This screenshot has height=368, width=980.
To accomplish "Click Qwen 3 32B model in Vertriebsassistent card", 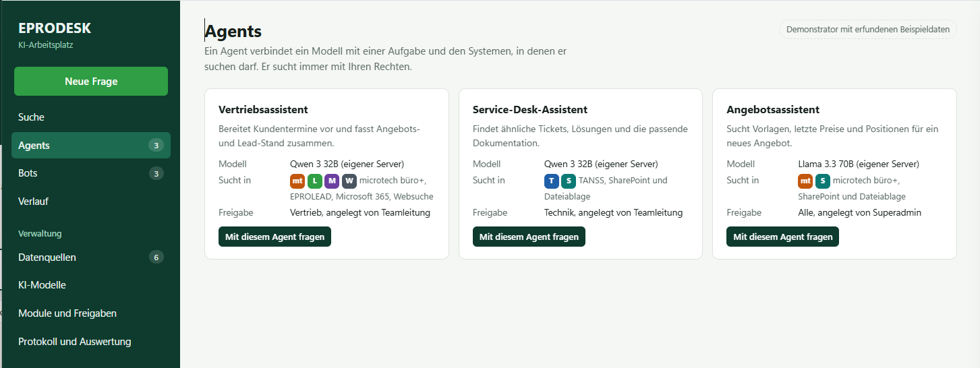I will 347,164.
